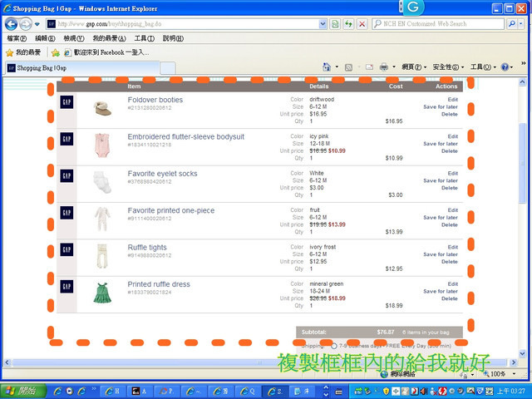
Task: Click Save for later for Favorite eyelet socks
Action: [441, 180]
